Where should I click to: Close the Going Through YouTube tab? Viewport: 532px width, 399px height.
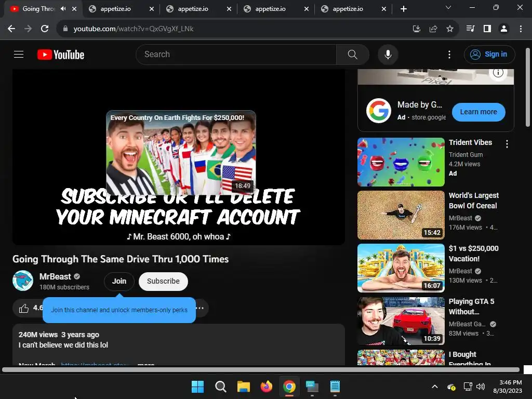point(74,9)
